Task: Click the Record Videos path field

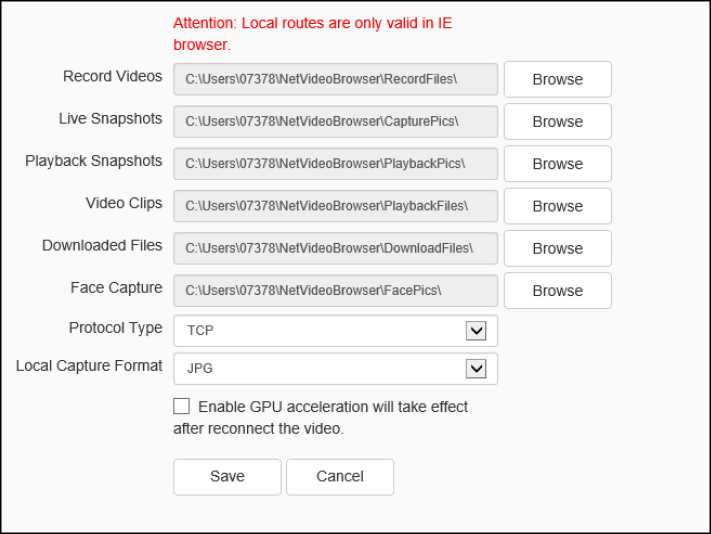Action: [335, 80]
